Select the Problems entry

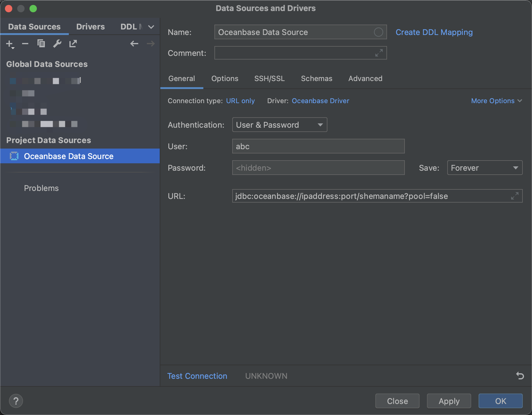(x=41, y=188)
